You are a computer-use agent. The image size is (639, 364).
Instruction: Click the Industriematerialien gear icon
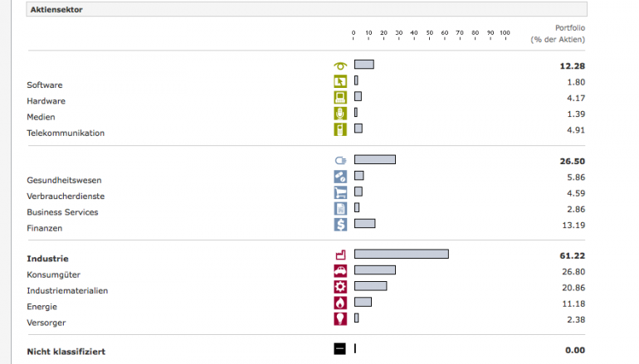point(339,287)
